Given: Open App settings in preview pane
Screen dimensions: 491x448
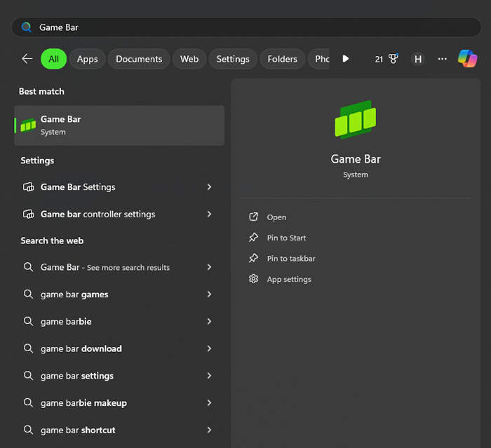Looking at the screenshot, I should coord(289,279).
